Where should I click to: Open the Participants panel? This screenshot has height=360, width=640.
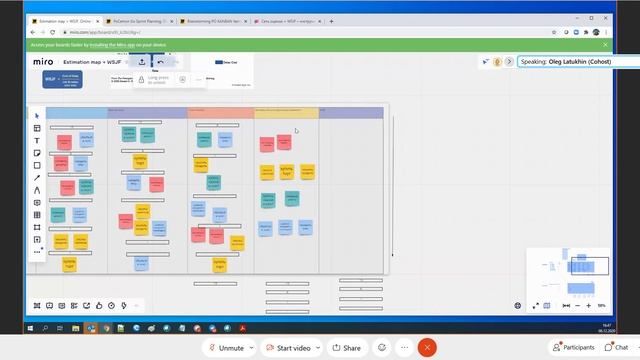[x=573, y=347]
